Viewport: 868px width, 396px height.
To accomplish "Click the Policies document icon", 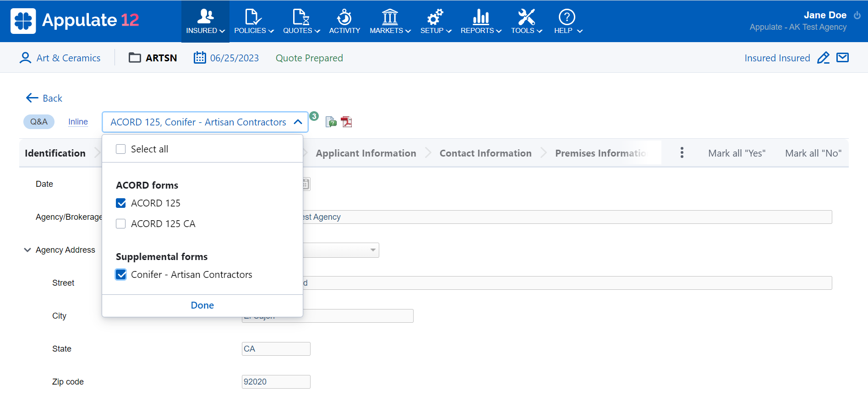I will click(x=253, y=16).
